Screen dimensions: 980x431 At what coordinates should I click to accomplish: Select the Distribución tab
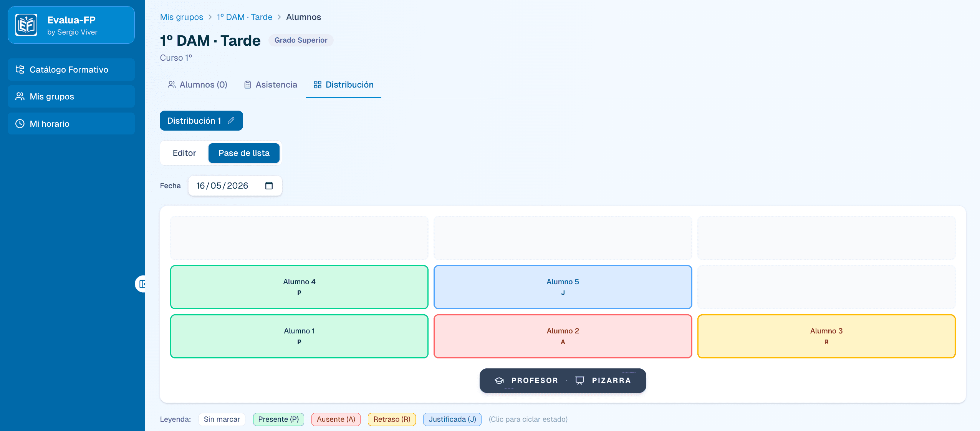pyautogui.click(x=344, y=85)
